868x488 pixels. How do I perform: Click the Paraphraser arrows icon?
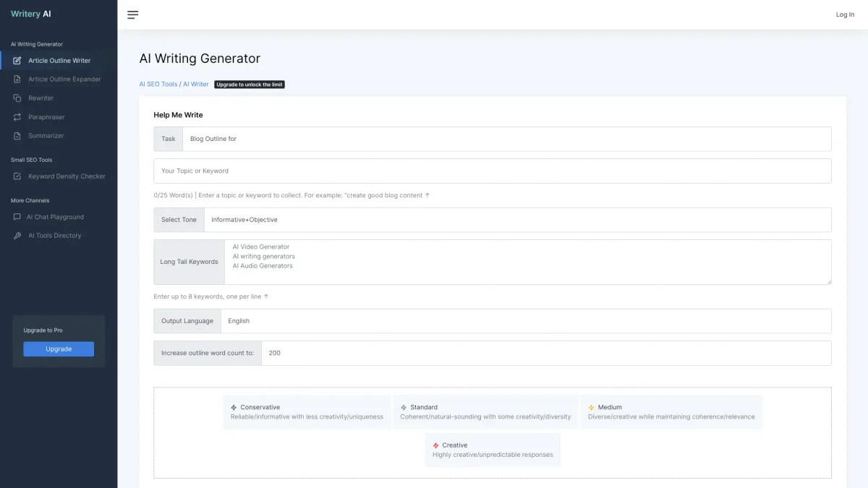coord(17,117)
